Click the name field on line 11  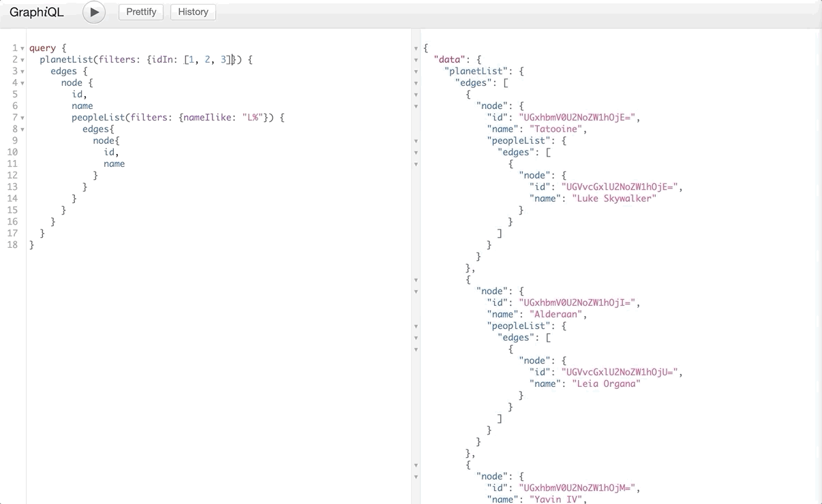click(115, 164)
